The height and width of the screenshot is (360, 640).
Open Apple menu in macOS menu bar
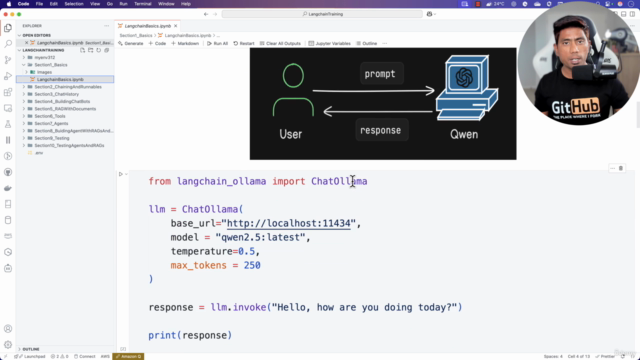pos(9,4)
